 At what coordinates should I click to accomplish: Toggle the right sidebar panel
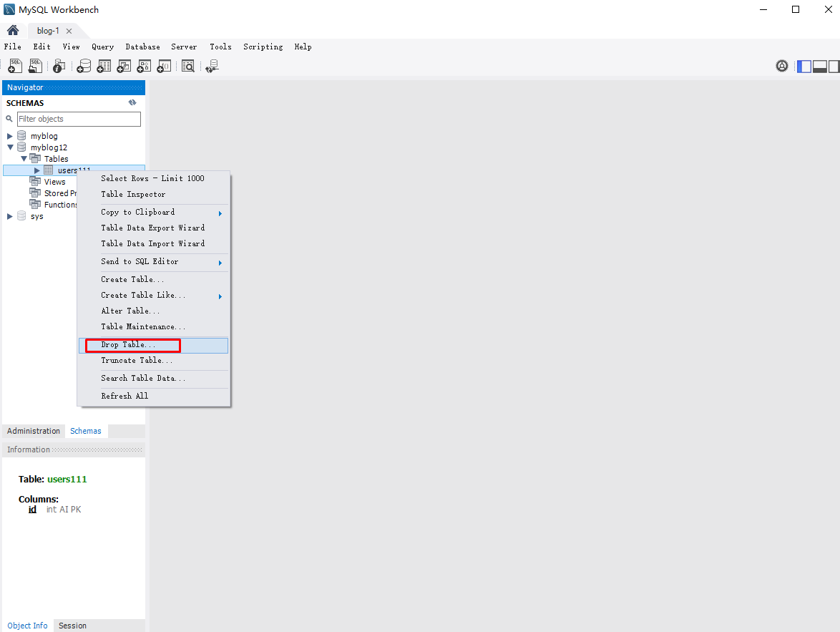click(x=834, y=66)
